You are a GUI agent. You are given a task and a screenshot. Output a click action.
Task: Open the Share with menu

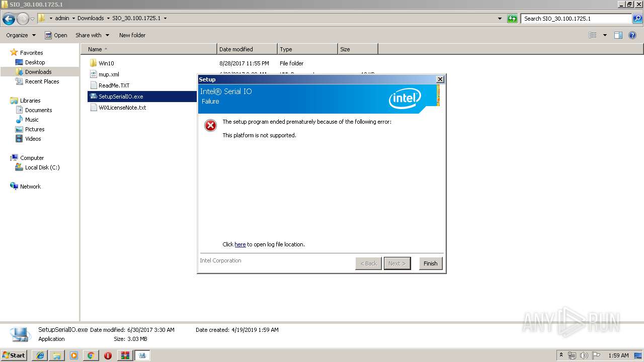(92, 35)
